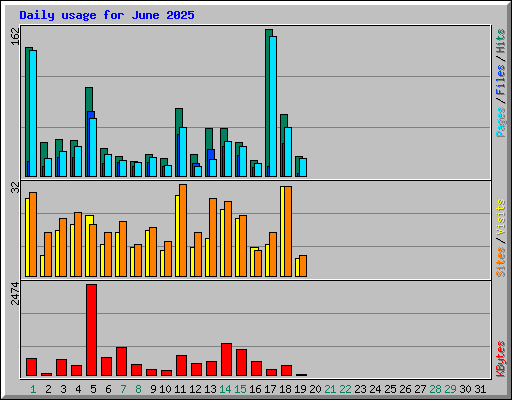Click day 4 on the x-axis
512x400 pixels.
pyautogui.click(x=78, y=389)
